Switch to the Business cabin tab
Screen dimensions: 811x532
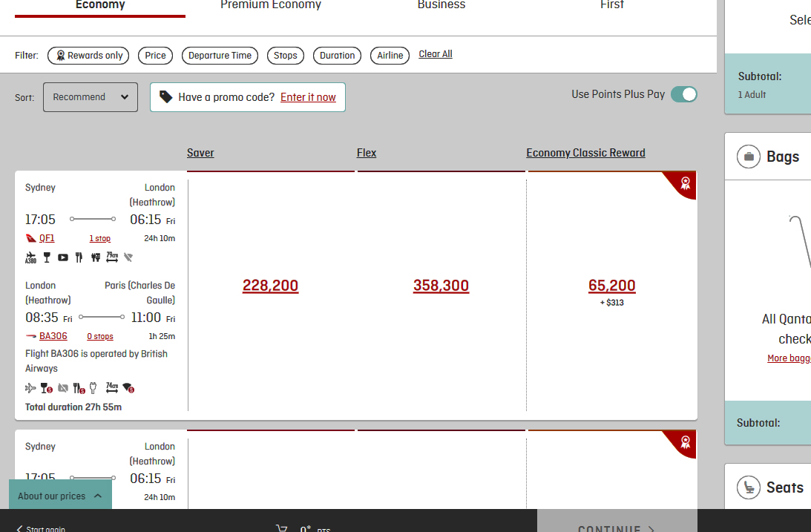[441, 5]
